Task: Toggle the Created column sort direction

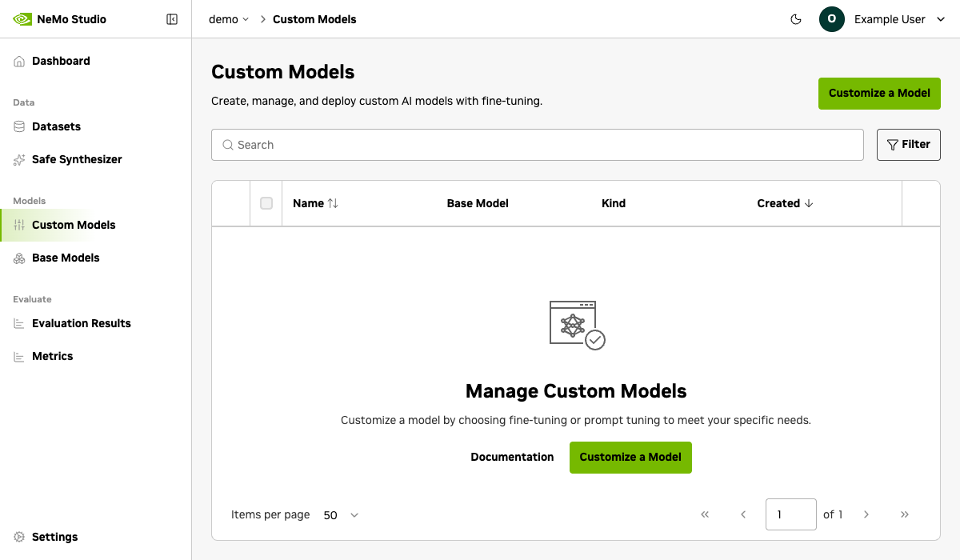Action: tap(810, 203)
